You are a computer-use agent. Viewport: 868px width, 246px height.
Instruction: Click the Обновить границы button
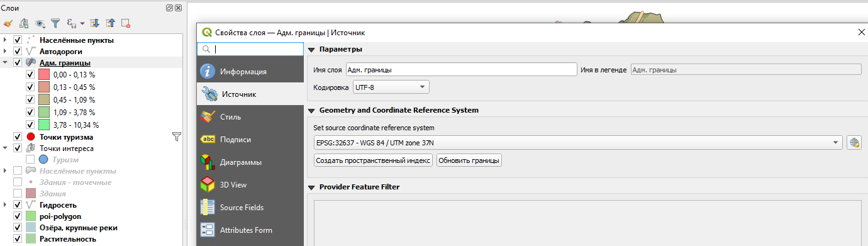tap(469, 160)
